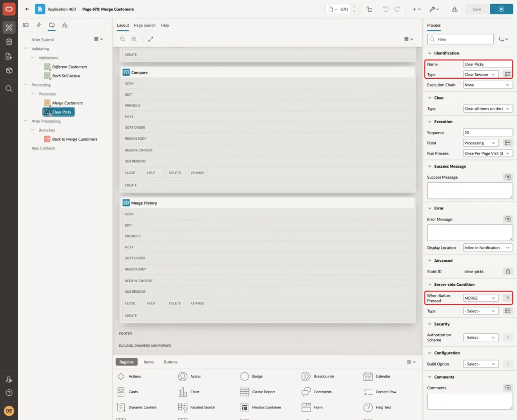Open the When Button Pressed dropdown
The image size is (517, 420).
tap(481, 298)
